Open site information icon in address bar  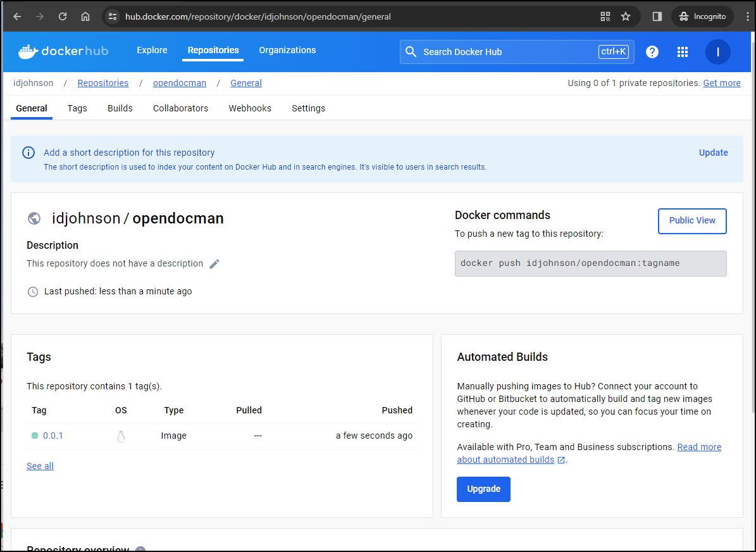[113, 16]
